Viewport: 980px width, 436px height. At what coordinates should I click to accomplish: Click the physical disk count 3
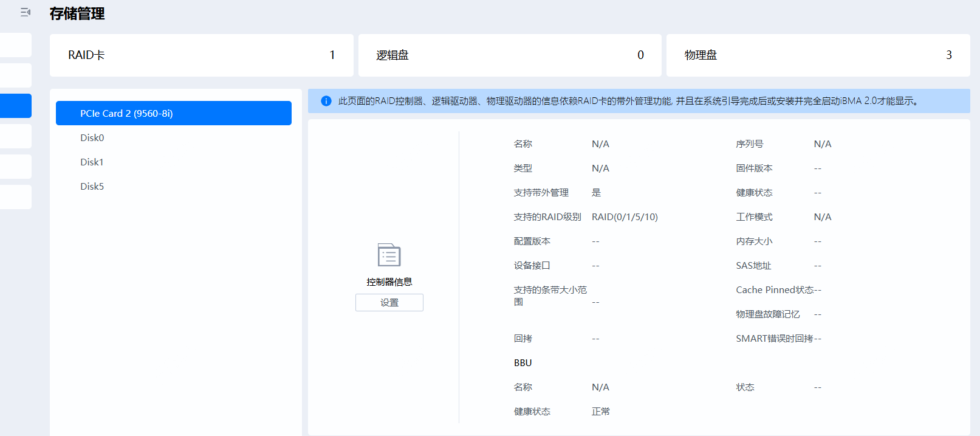(948, 55)
